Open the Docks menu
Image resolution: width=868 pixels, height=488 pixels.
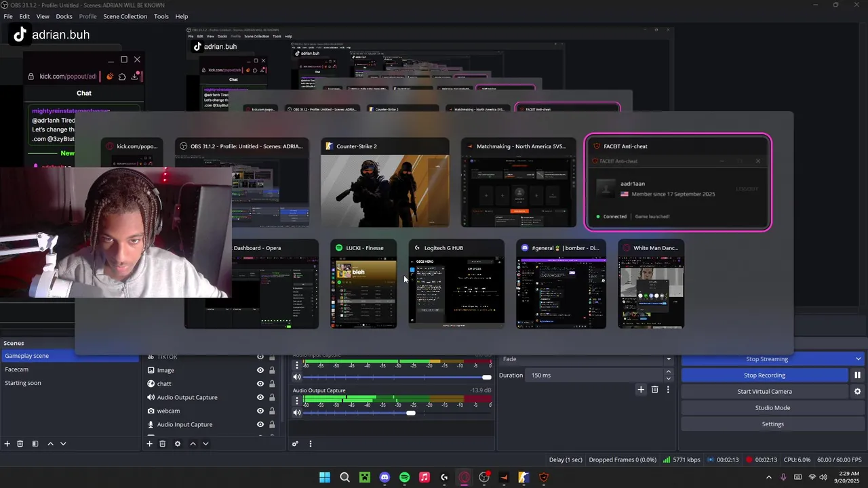[64, 16]
